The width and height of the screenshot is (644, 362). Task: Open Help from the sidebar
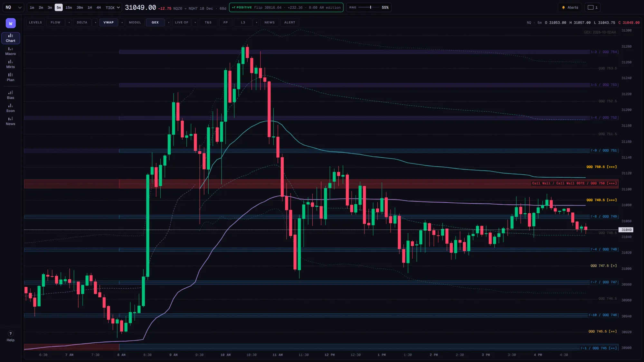coord(11,336)
